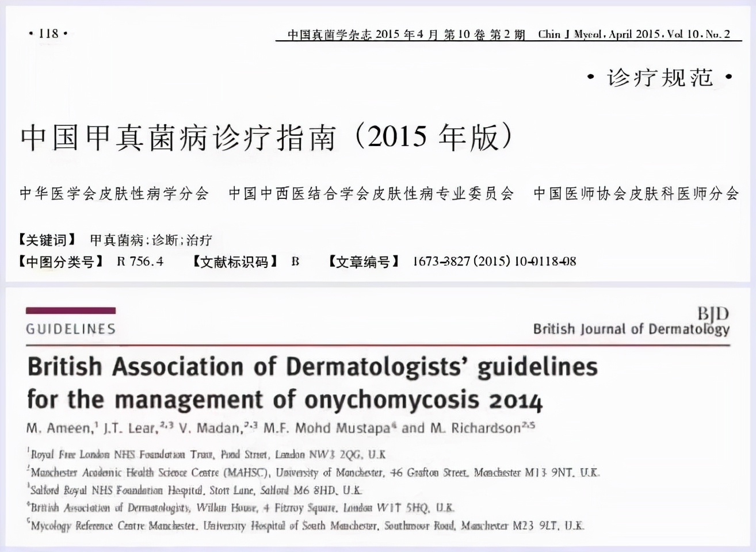Select the keywords "甲真菌病;诊断;治疗"
Screen dimensions: 756x552
coord(151,240)
